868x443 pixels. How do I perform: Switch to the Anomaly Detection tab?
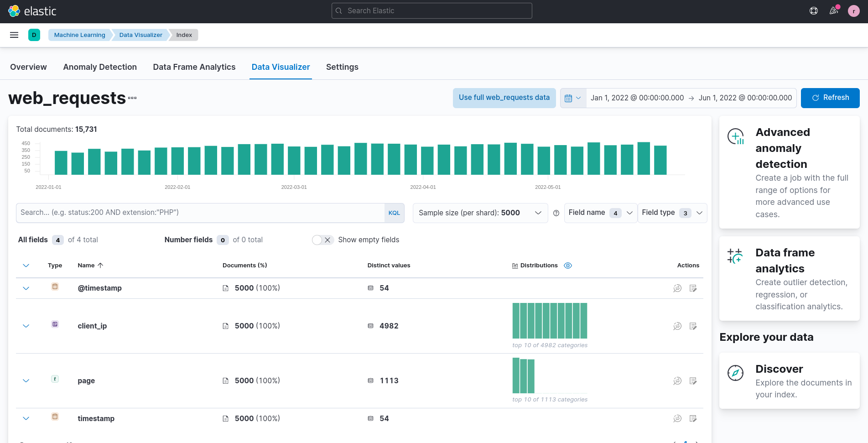click(100, 67)
